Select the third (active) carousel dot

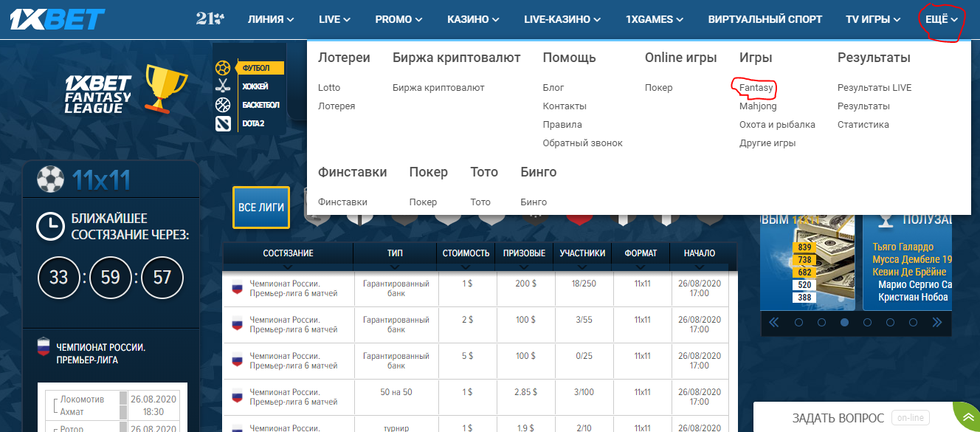point(844,322)
